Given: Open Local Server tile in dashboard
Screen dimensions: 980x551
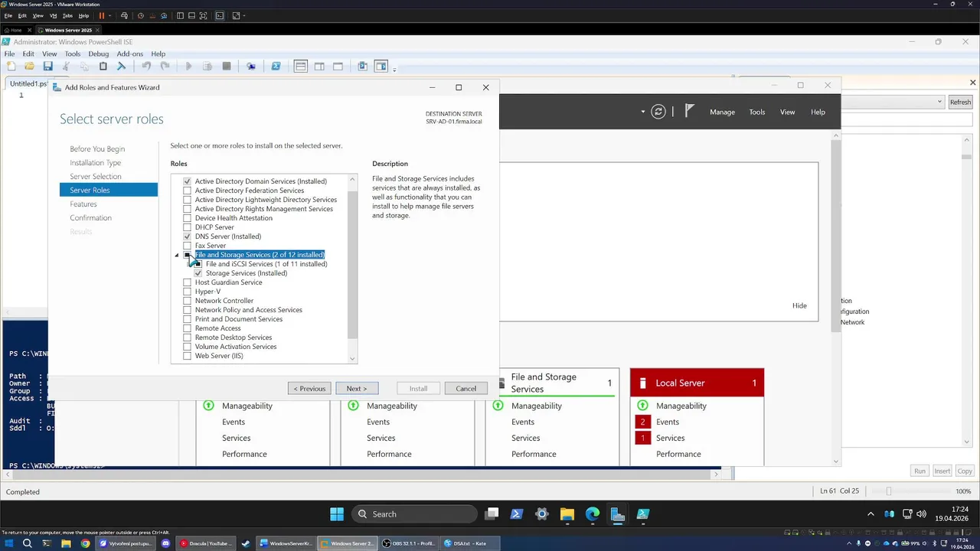Looking at the screenshot, I should coord(697,383).
